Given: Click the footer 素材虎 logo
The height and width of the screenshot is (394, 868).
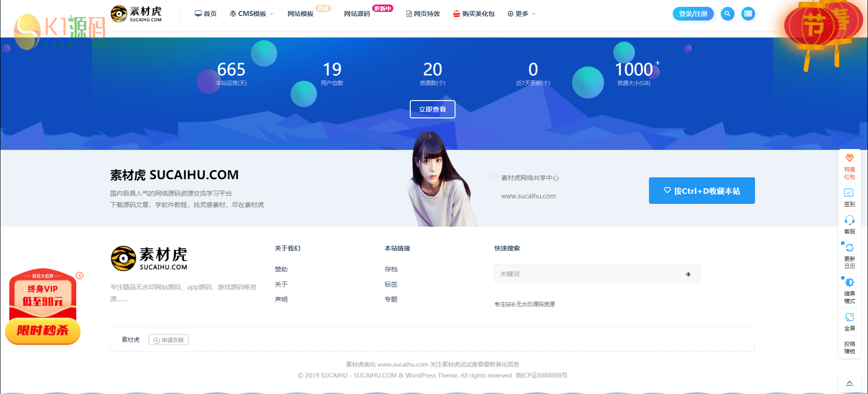Looking at the screenshot, I should (149, 259).
